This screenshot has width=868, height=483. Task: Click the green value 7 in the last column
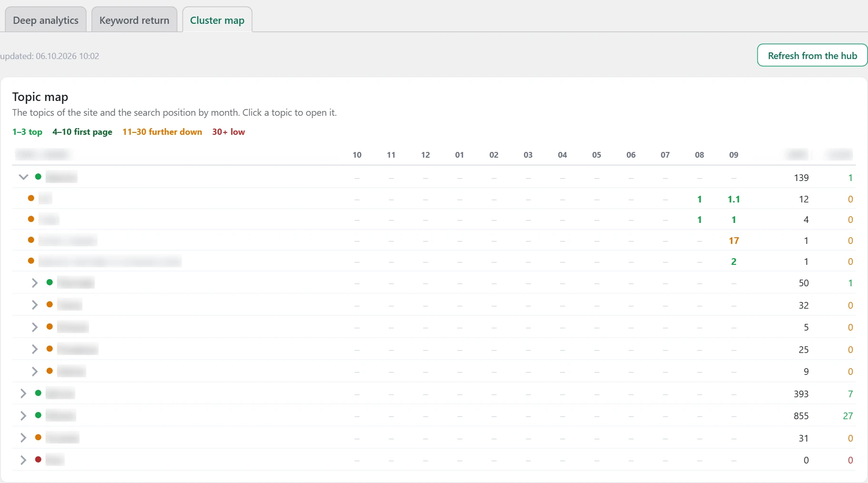point(850,394)
